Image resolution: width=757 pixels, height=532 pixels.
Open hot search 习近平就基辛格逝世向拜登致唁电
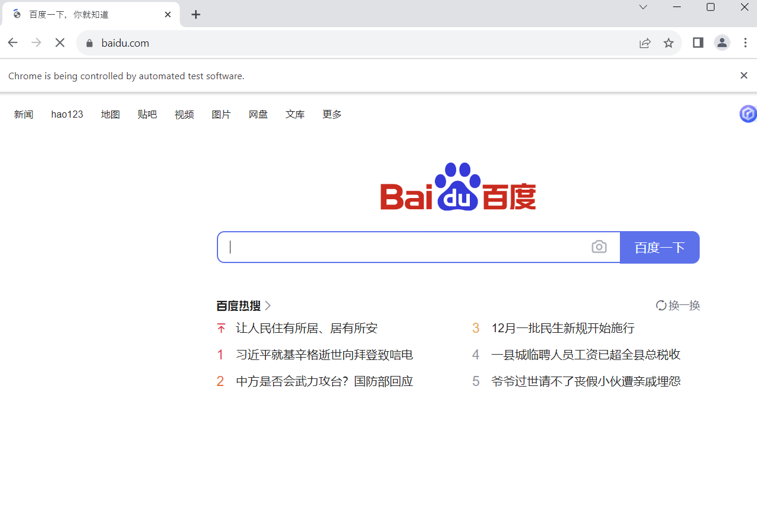324,355
